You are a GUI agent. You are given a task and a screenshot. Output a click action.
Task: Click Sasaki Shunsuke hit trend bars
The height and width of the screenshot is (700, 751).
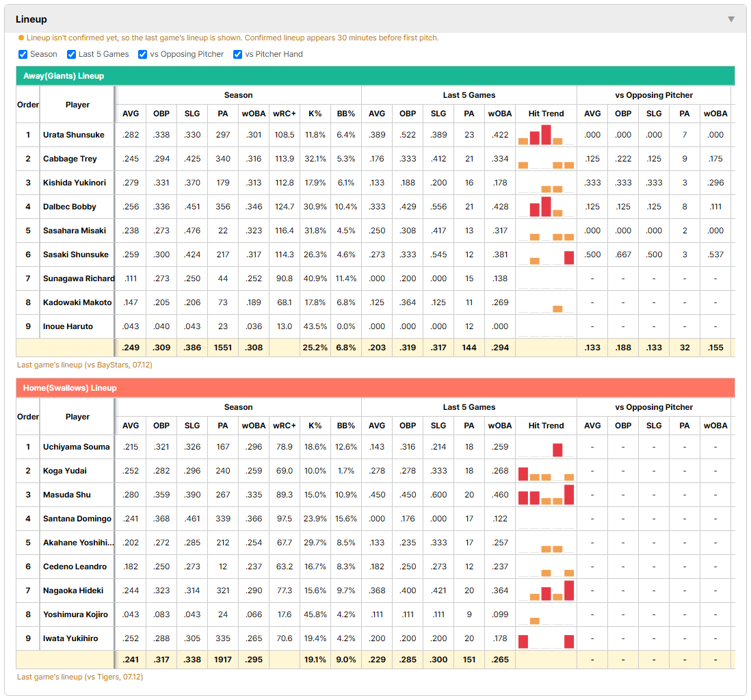tap(546, 255)
